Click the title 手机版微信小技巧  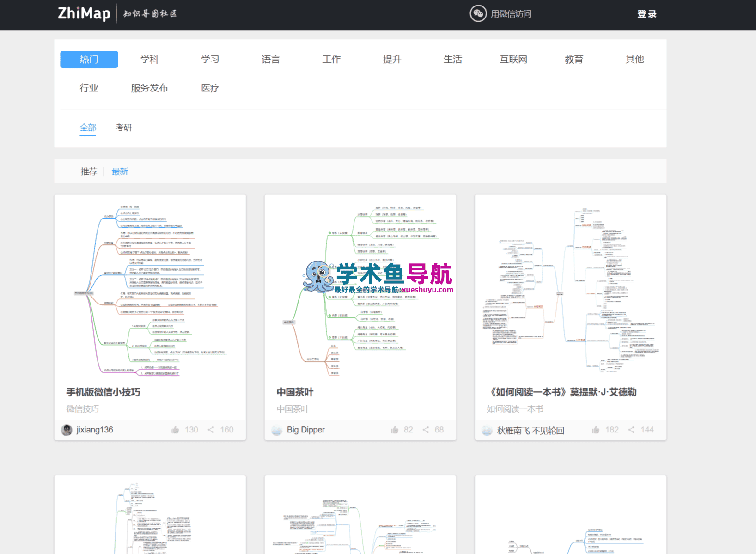click(104, 392)
